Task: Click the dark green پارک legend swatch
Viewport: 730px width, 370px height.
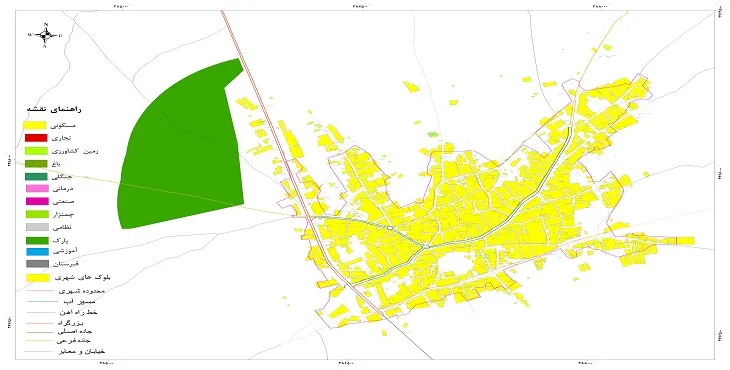Action: 37,241
